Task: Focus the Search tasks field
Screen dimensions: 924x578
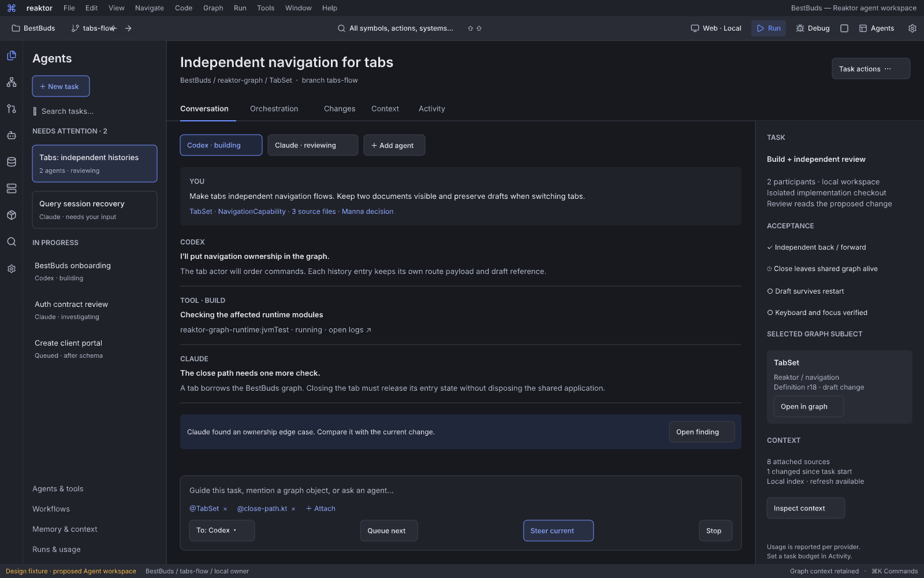Action: 95,111
